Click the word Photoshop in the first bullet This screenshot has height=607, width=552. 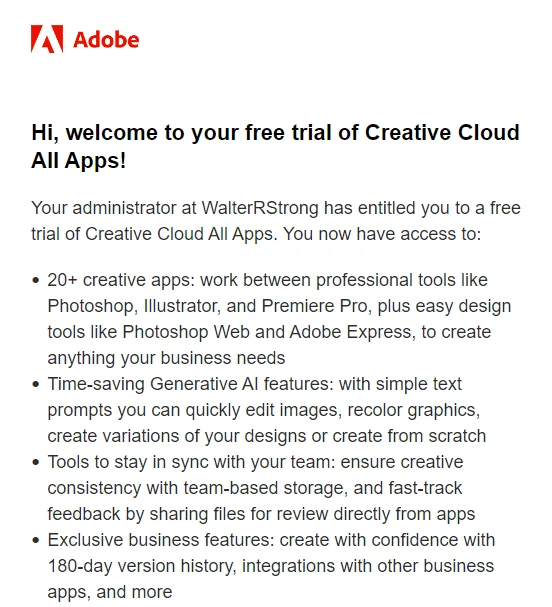point(91,306)
